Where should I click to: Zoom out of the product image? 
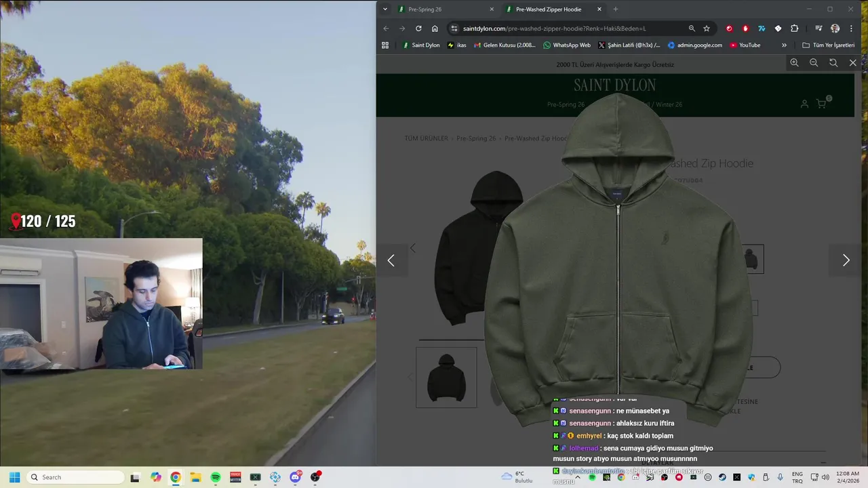(x=814, y=62)
